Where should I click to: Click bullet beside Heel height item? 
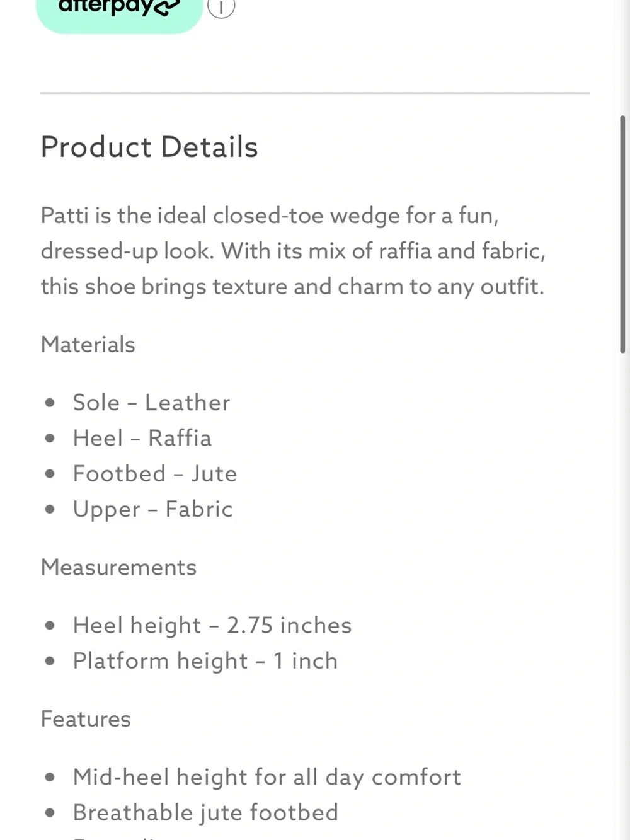point(50,626)
